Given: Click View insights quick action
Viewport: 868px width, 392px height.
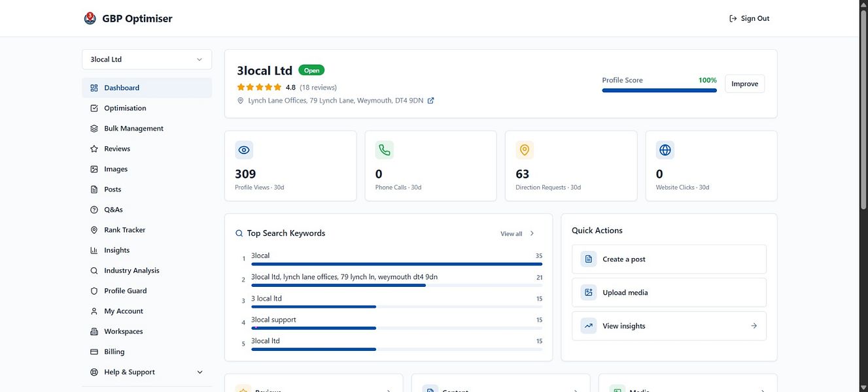Looking at the screenshot, I should click(669, 326).
